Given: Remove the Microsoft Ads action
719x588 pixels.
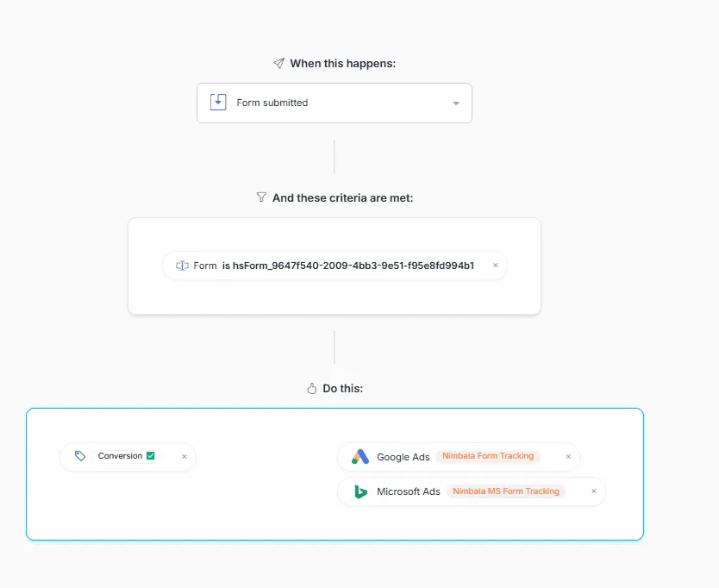Looking at the screenshot, I should click(594, 491).
